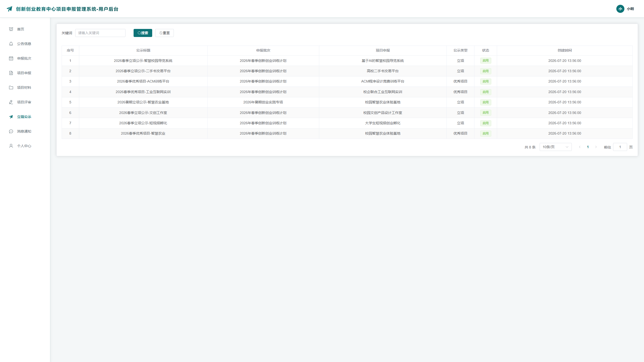
Task: Click project 校企联合工业互联网实训
Action: click(383, 92)
